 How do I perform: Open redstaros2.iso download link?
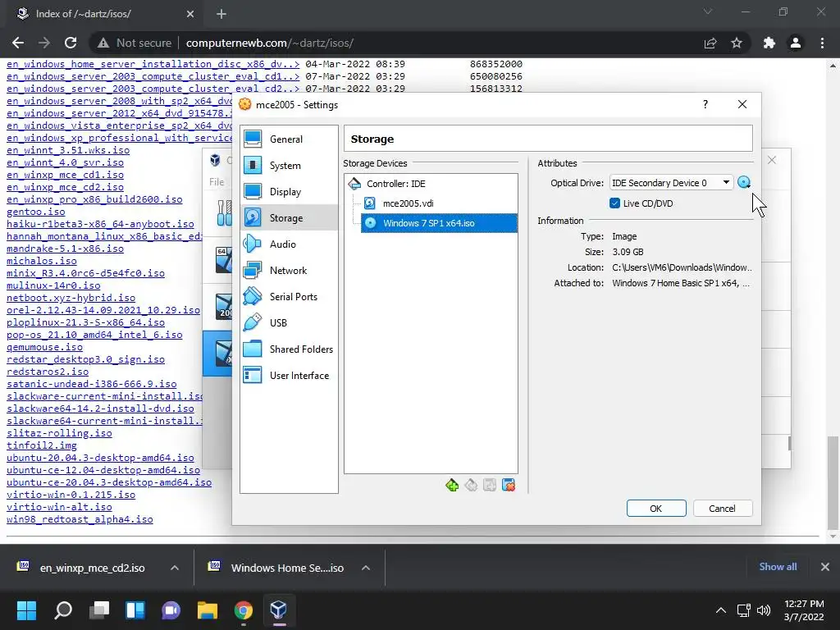pyautogui.click(x=48, y=372)
